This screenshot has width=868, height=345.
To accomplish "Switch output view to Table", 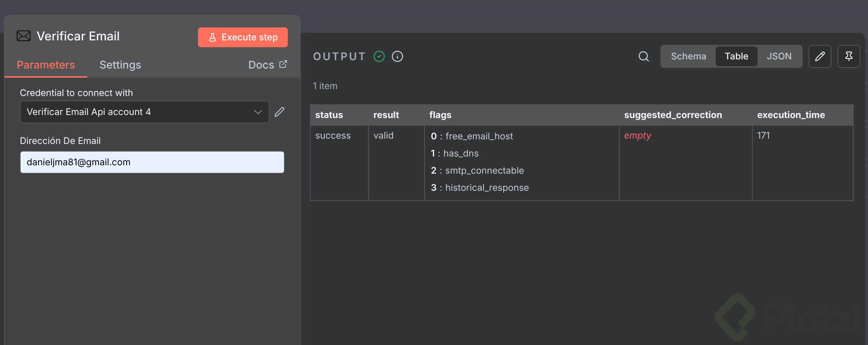I will click(x=736, y=56).
